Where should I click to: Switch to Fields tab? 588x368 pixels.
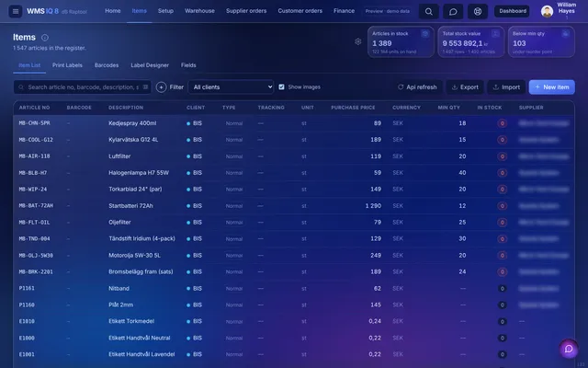pos(188,65)
